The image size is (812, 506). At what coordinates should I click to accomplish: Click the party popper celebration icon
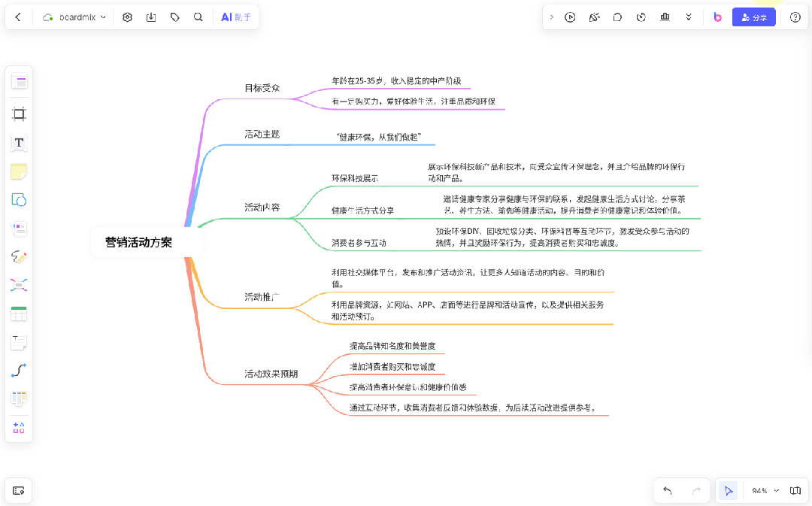pos(594,17)
